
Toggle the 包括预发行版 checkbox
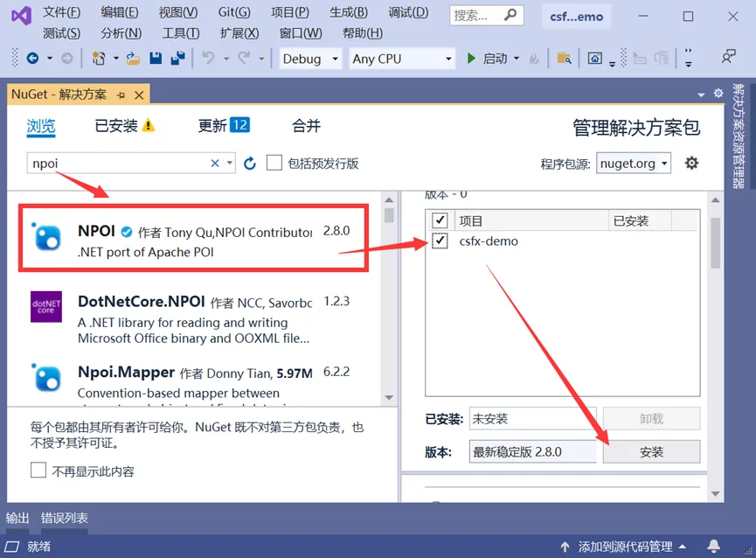[x=274, y=163]
